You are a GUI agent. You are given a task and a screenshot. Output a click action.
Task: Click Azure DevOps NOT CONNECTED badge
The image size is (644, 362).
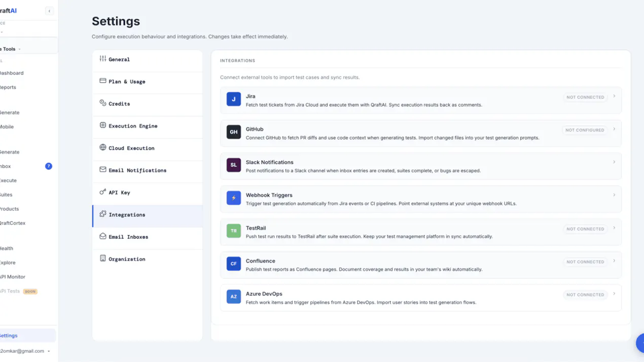[585, 295]
